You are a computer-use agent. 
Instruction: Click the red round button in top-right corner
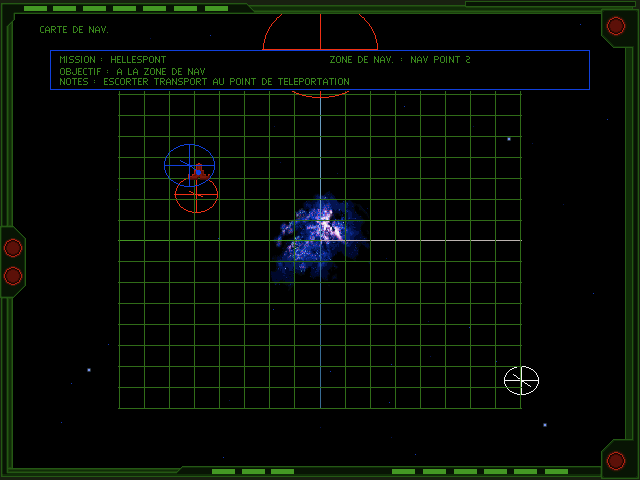(616, 26)
